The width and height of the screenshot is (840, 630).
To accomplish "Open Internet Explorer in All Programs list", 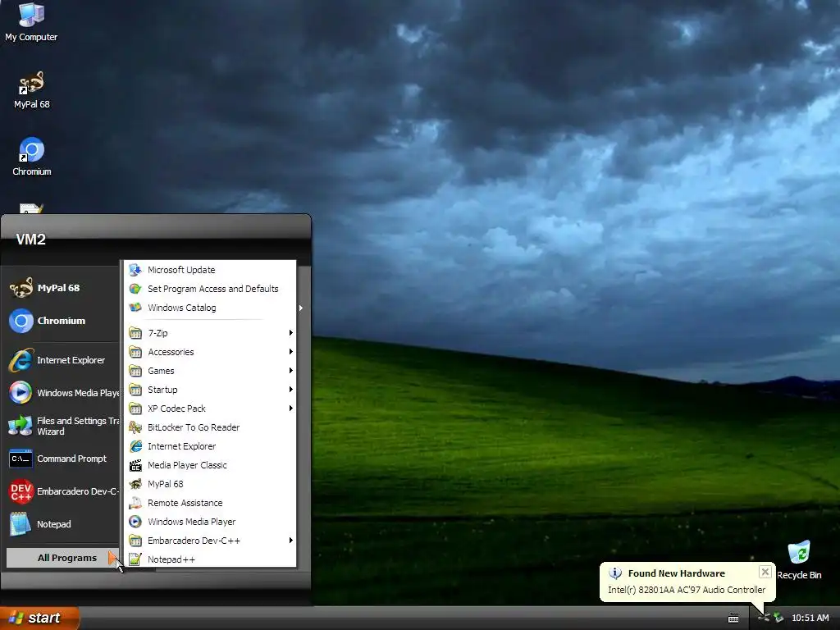I will tap(210, 446).
